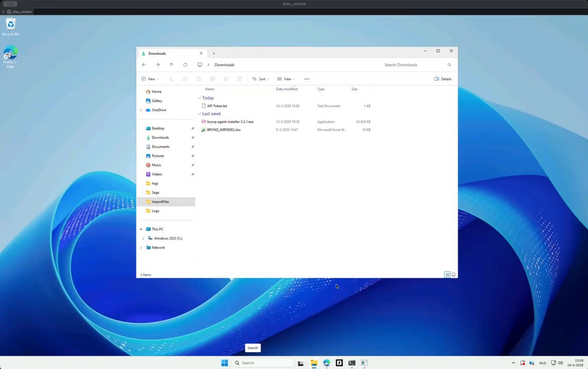Collapse the This PC tree node
Image resolution: width=588 pixels, height=369 pixels.
tap(141, 229)
